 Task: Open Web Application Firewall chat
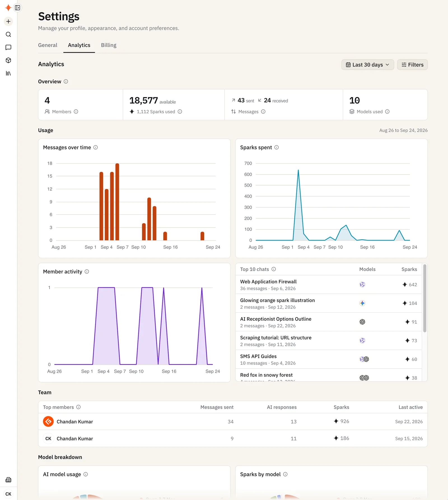(328, 285)
